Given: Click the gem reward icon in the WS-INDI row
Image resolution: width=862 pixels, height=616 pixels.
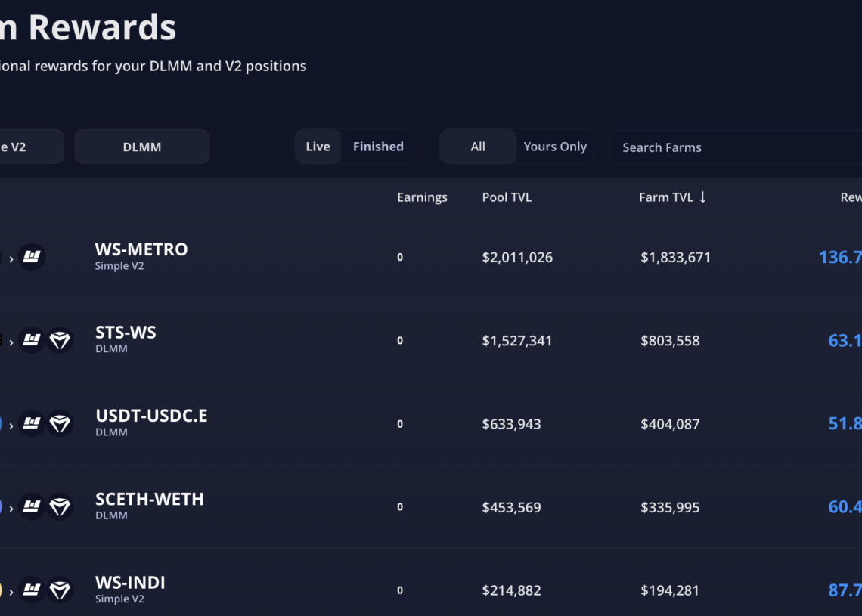Looking at the screenshot, I should 60,590.
